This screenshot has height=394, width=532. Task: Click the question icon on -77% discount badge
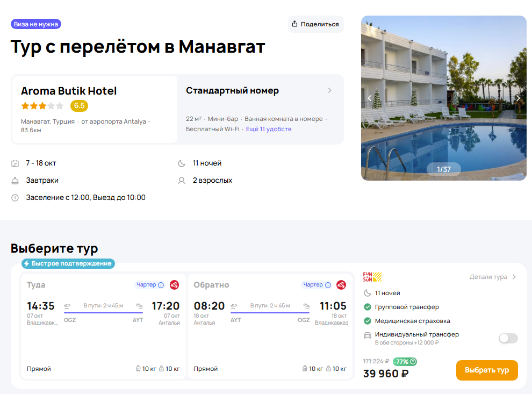[413, 362]
